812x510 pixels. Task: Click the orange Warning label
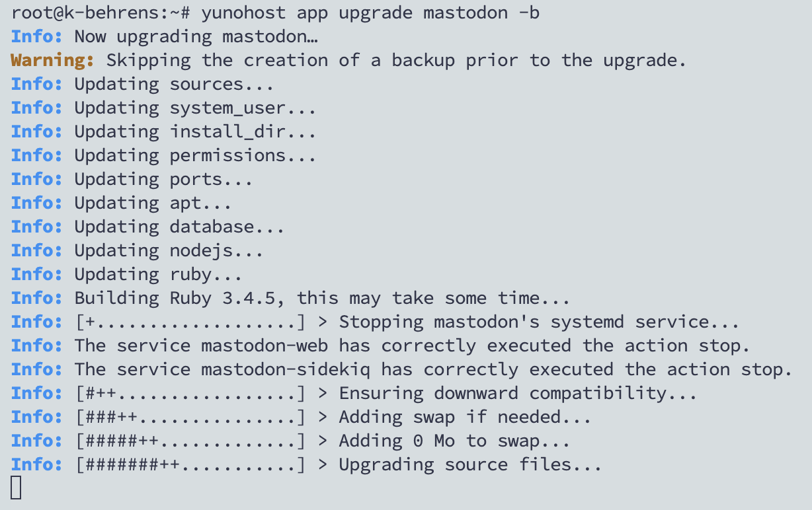[x=53, y=61]
